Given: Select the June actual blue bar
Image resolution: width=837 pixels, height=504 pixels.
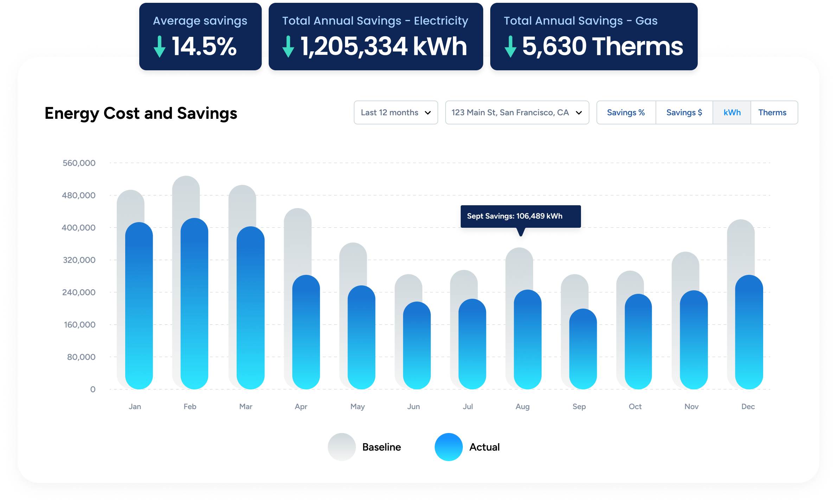Looking at the screenshot, I should point(417,345).
